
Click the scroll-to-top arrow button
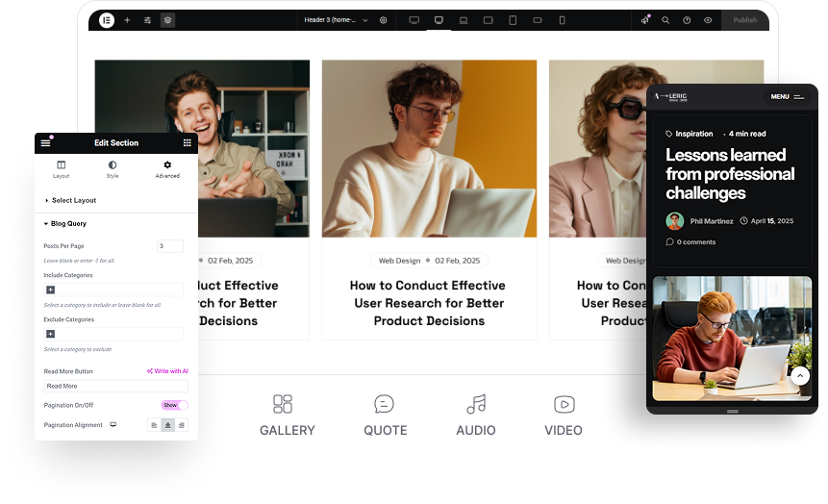click(800, 376)
